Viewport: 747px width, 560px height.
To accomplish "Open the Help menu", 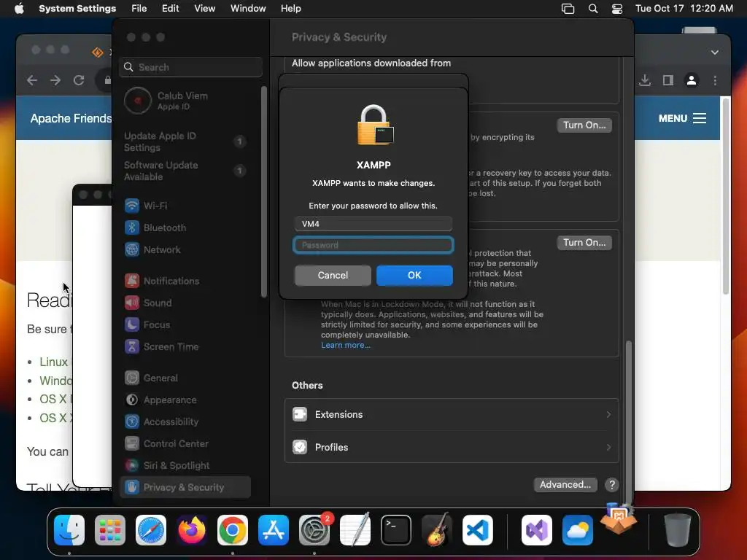I will click(290, 9).
